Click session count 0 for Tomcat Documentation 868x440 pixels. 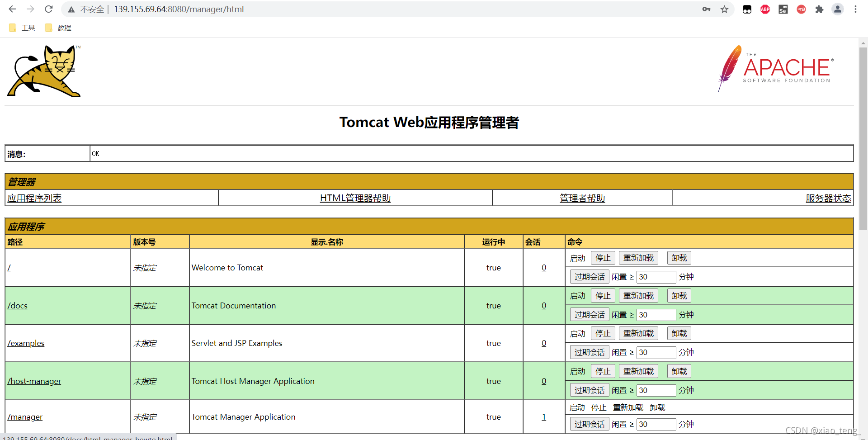pos(544,306)
